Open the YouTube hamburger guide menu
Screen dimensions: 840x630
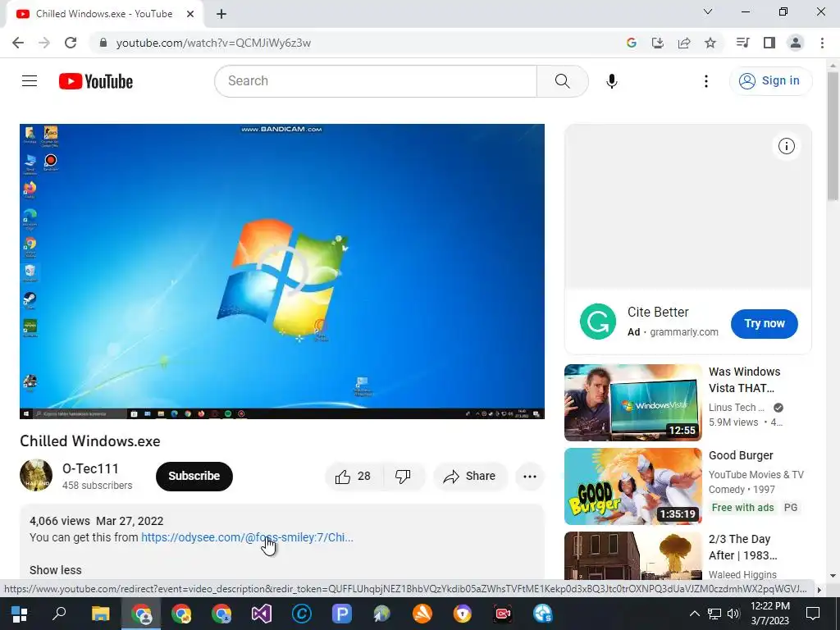30,81
